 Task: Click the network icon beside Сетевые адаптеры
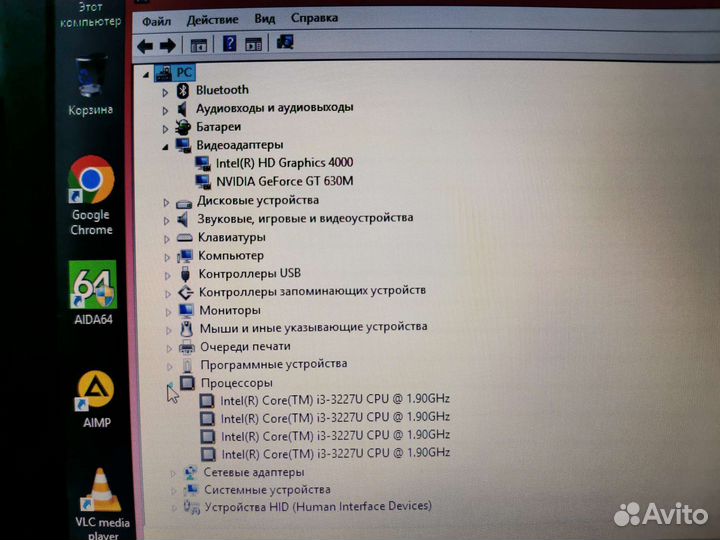coord(191,472)
